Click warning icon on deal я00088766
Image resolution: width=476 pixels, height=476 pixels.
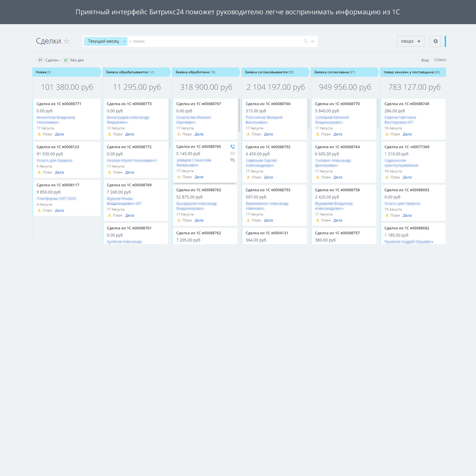pyautogui.click(x=248, y=134)
